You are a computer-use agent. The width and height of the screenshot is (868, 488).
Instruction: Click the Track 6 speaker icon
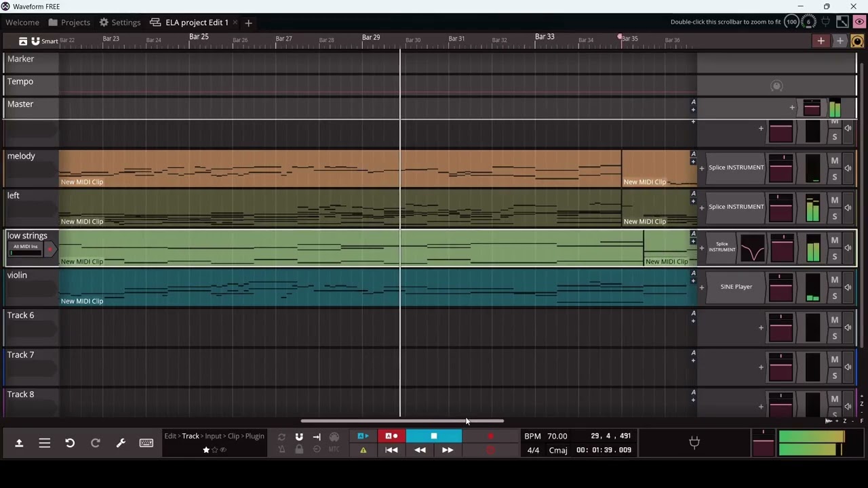coord(848,327)
